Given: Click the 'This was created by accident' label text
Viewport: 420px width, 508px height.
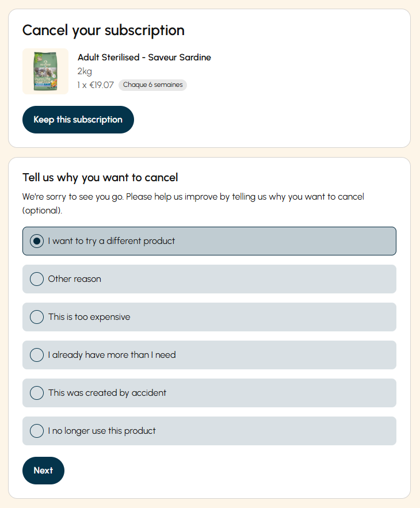Looking at the screenshot, I should pyautogui.click(x=107, y=393).
